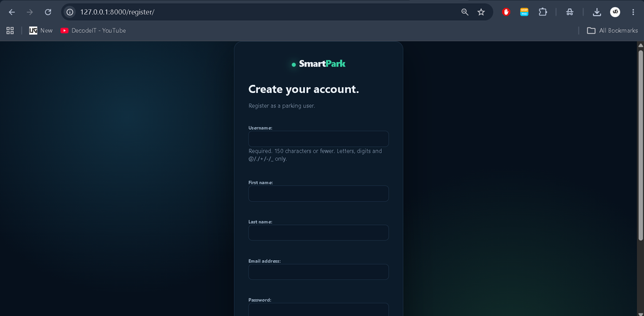This screenshot has width=644, height=316.
Task: View site information icon in address bar
Action: (x=70, y=13)
